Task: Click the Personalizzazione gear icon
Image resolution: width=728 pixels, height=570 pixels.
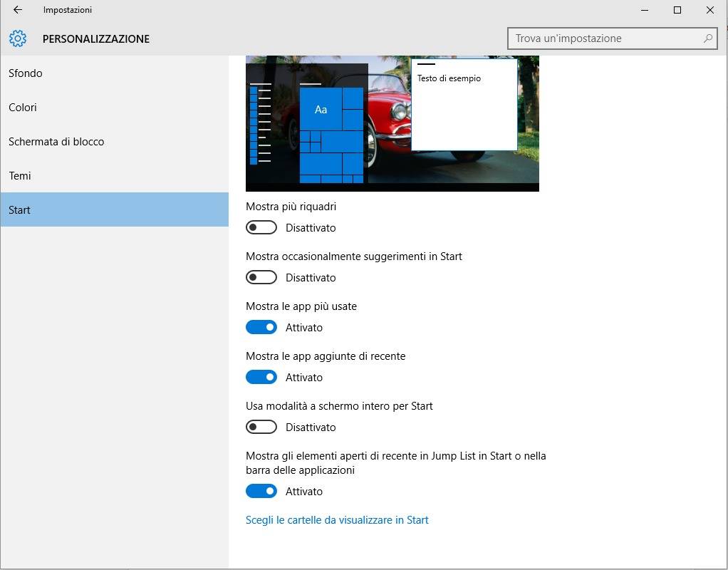Action: pyautogui.click(x=18, y=38)
